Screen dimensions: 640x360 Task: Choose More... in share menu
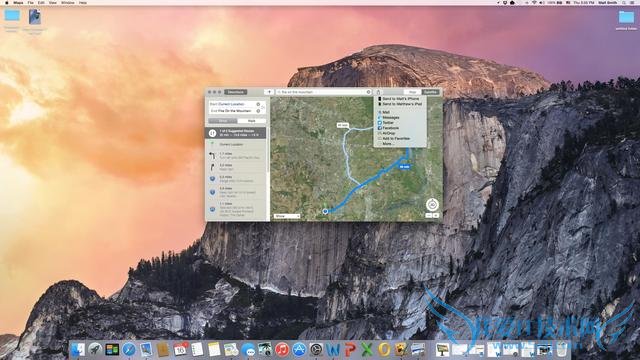pyautogui.click(x=400, y=144)
